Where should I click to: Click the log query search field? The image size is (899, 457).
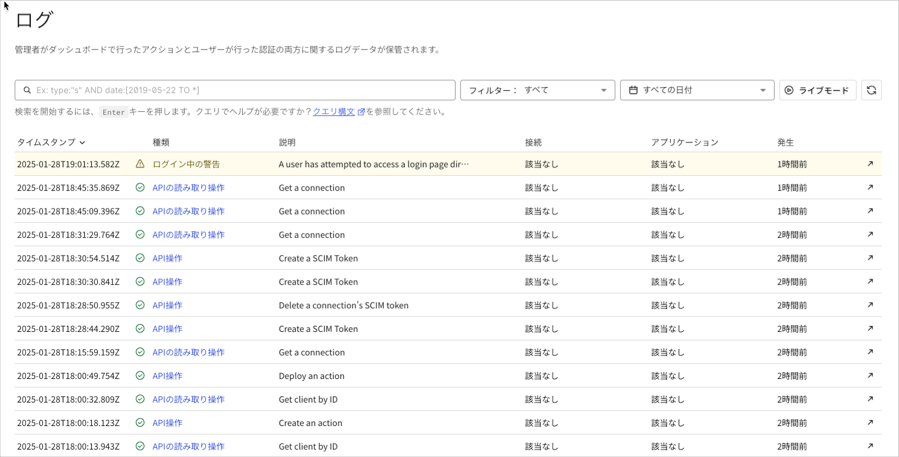tap(235, 90)
